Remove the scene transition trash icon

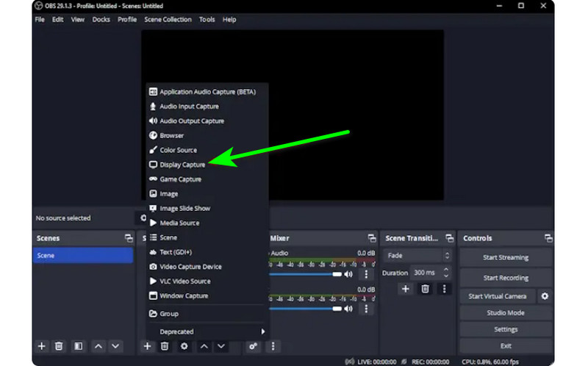[425, 289]
